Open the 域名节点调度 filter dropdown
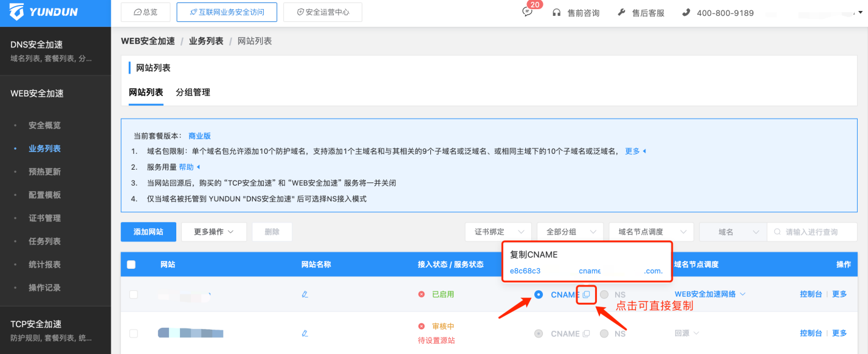Image resolution: width=868 pixels, height=354 pixels. pos(651,232)
